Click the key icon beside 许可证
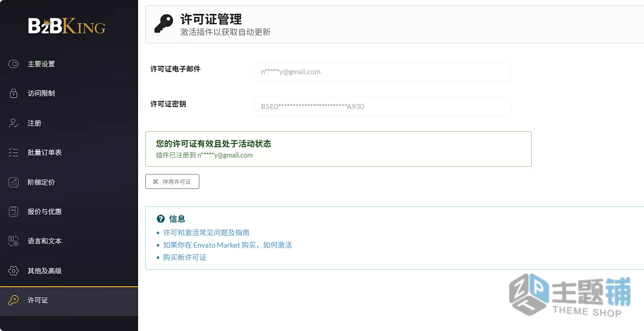Viewport: 644px width, 331px height. tap(14, 300)
